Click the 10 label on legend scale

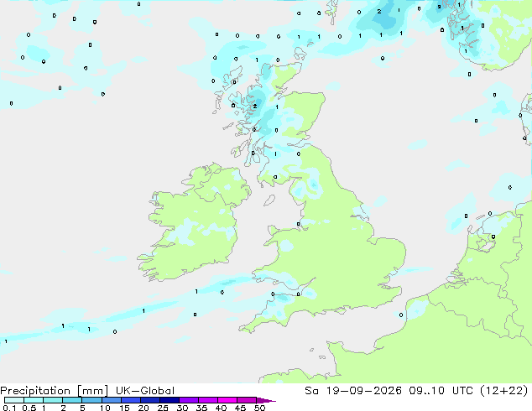[105, 408]
